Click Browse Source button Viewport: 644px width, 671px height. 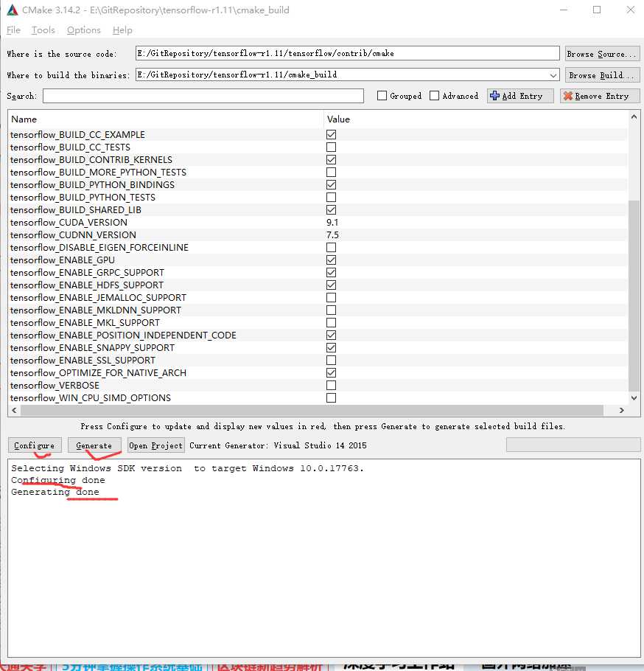click(602, 54)
